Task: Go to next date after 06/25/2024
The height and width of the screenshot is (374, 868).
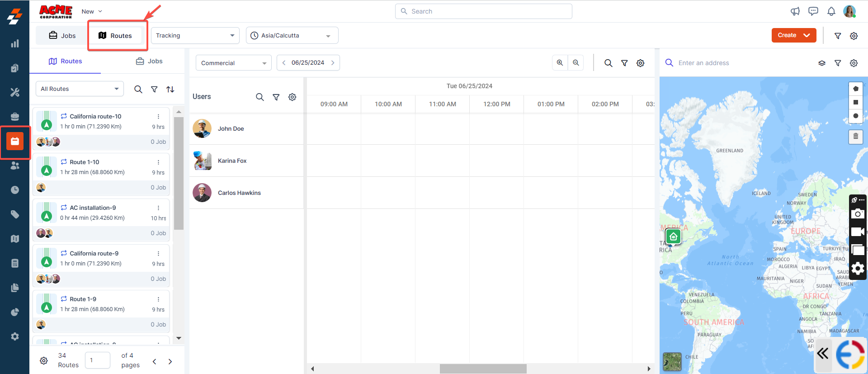Action: click(x=333, y=63)
